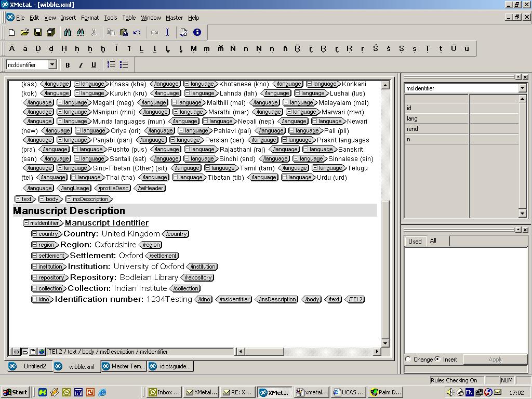Insert capital Ā with macron character

(12, 48)
